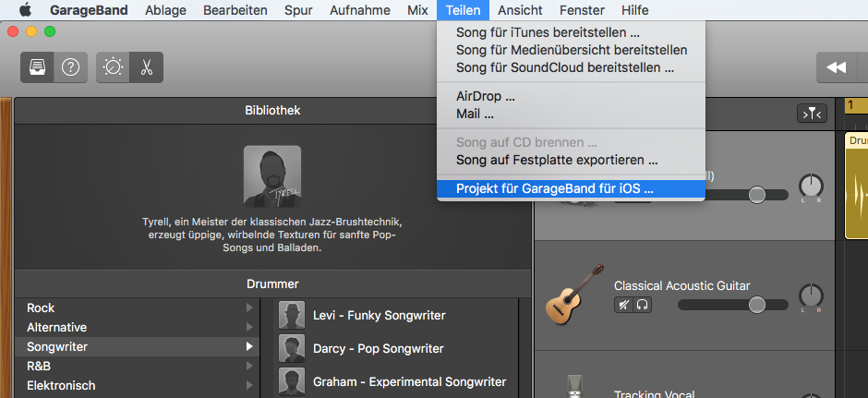Click the Quick Help question mark button
Screen dimensions: 868x398
pos(70,67)
